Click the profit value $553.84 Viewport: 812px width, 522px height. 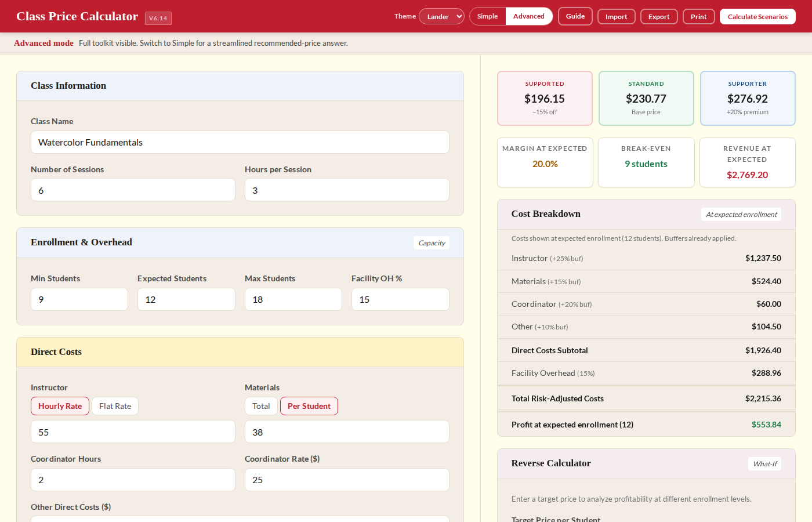[766, 425]
